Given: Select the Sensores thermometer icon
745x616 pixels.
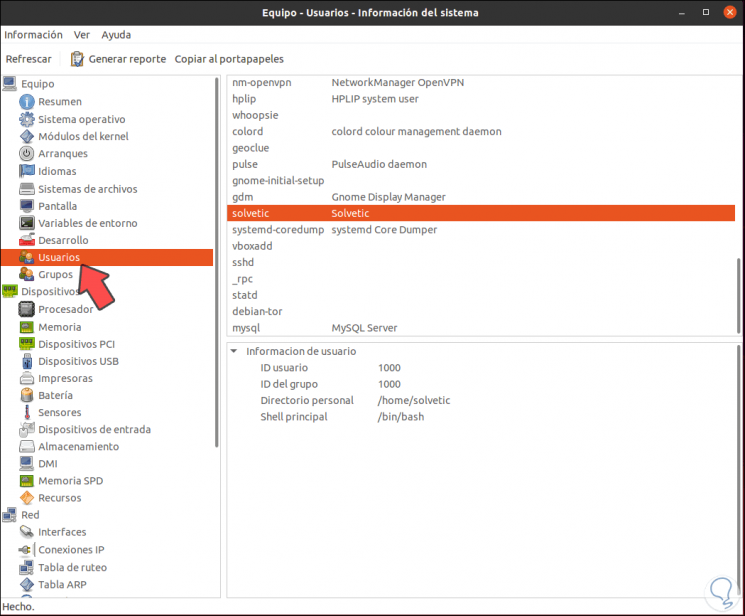Looking at the screenshot, I should tap(27, 412).
